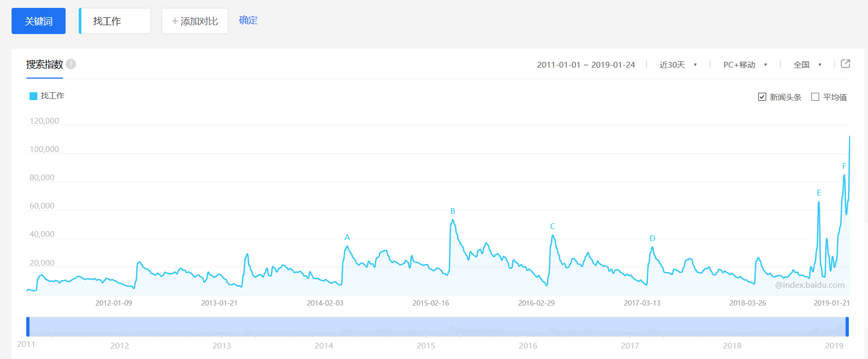Enable the 平均值 checkbox

[x=815, y=97]
